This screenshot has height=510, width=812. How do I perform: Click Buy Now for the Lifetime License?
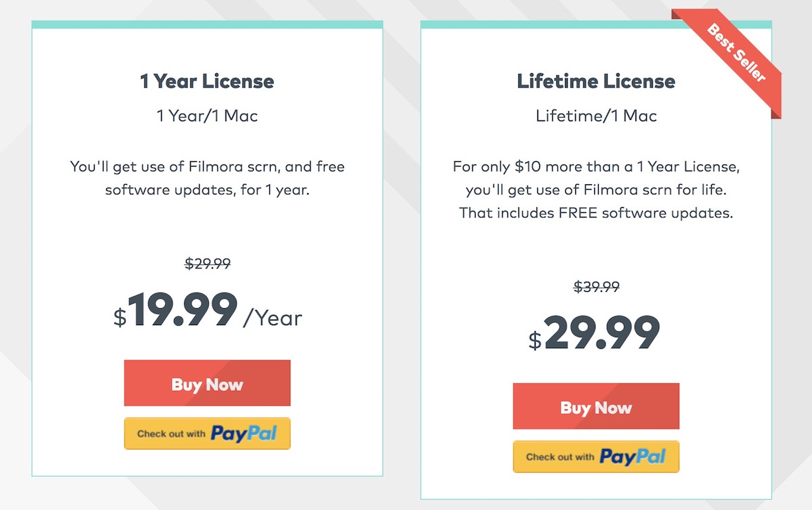coord(596,406)
